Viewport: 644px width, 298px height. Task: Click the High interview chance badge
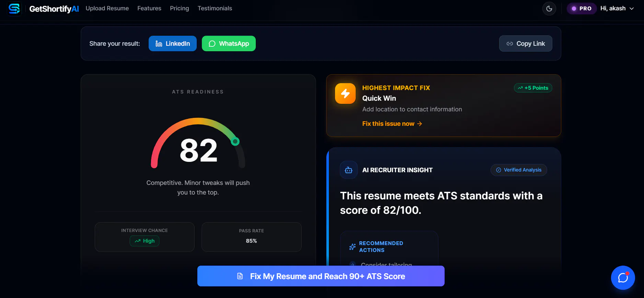[x=145, y=241]
